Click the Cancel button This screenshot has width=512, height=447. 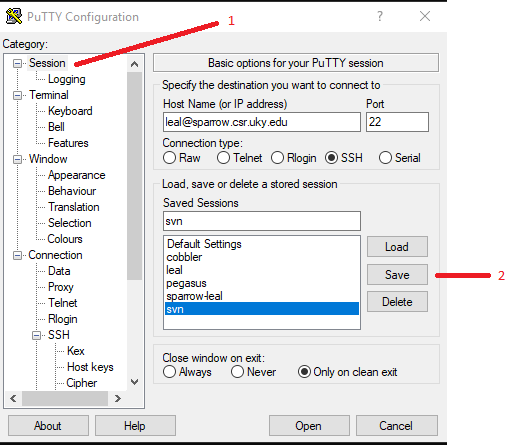point(397,426)
